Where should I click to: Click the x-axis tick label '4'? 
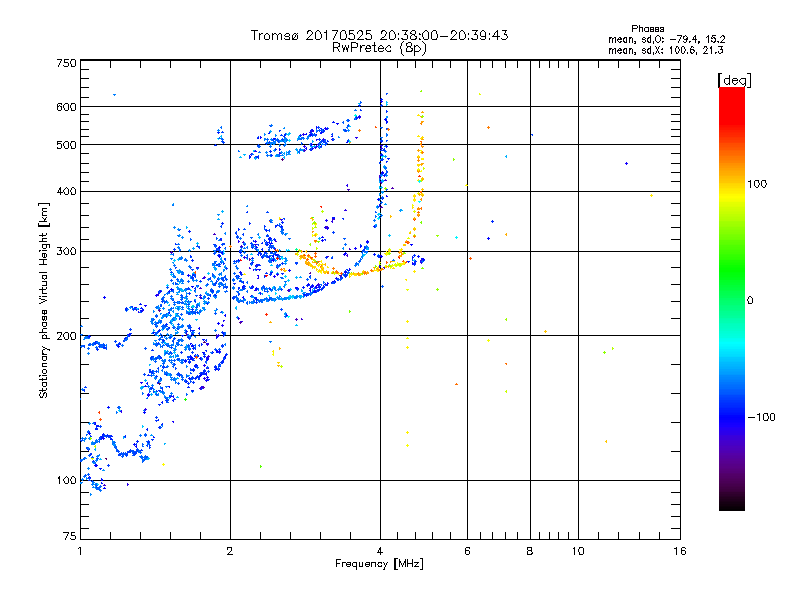380,551
